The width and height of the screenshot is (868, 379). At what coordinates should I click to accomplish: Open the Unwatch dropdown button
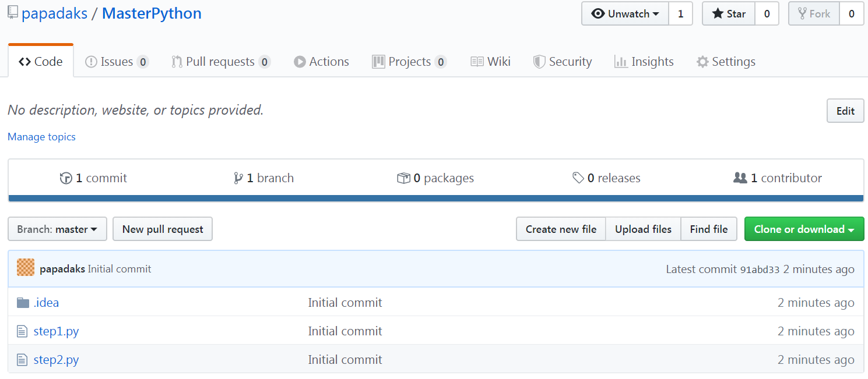coord(625,13)
